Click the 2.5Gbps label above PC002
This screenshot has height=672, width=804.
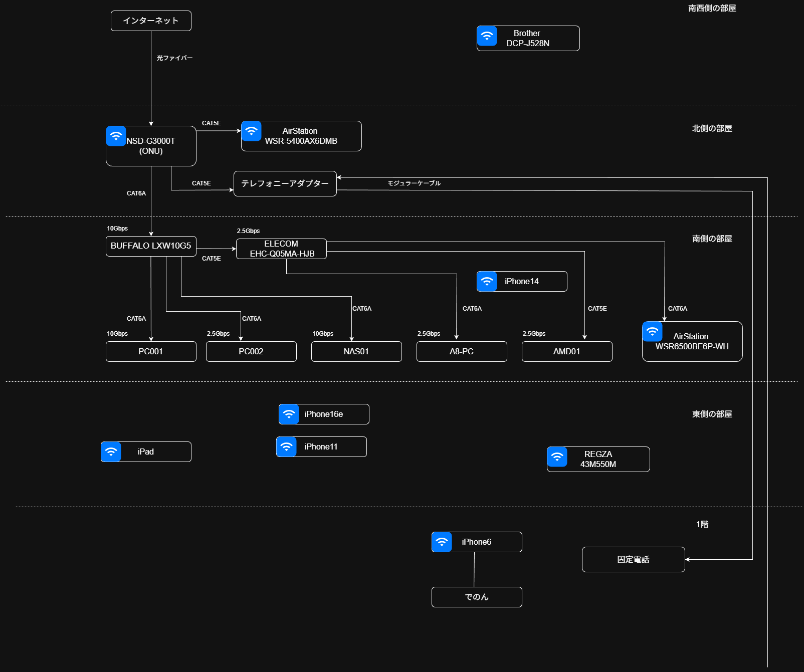218,334
